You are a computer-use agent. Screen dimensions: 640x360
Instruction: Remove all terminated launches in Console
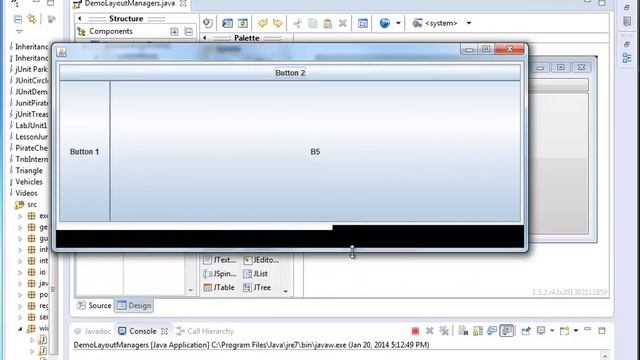click(444, 331)
